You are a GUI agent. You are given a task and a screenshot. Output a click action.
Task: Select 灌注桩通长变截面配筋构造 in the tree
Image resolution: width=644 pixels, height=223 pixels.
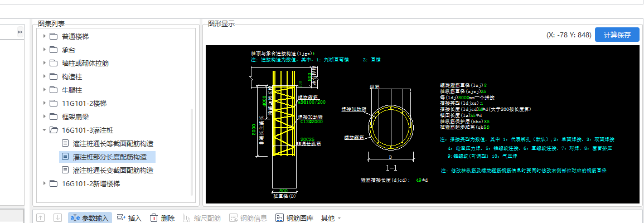pyautogui.click(x=113, y=170)
